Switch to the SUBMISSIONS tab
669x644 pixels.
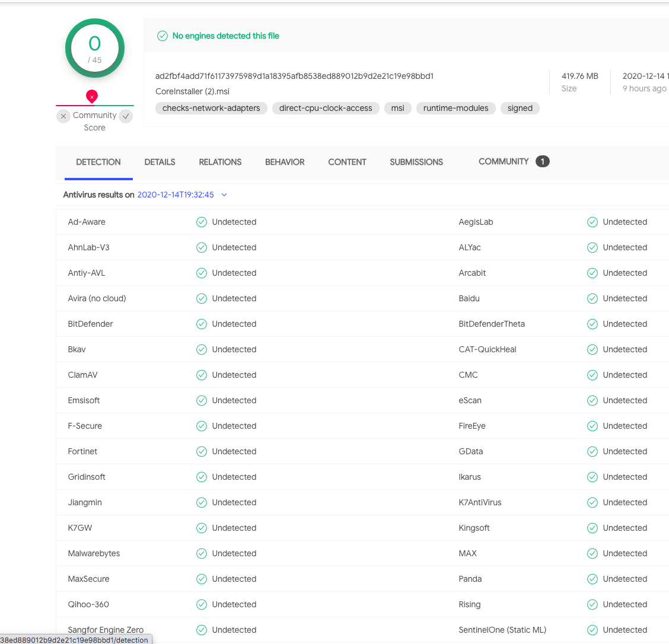click(x=416, y=162)
